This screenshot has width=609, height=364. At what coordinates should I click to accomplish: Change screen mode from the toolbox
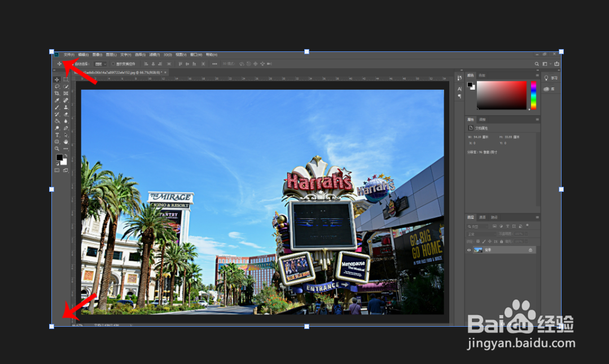point(65,170)
